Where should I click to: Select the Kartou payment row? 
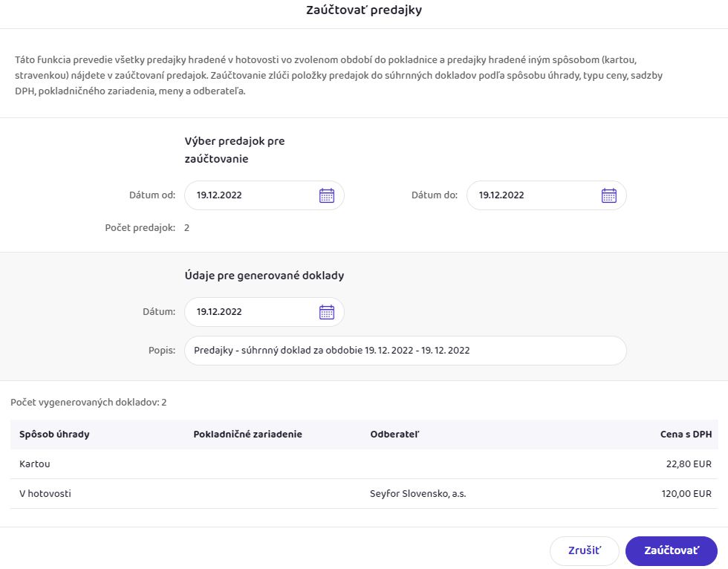click(x=35, y=464)
